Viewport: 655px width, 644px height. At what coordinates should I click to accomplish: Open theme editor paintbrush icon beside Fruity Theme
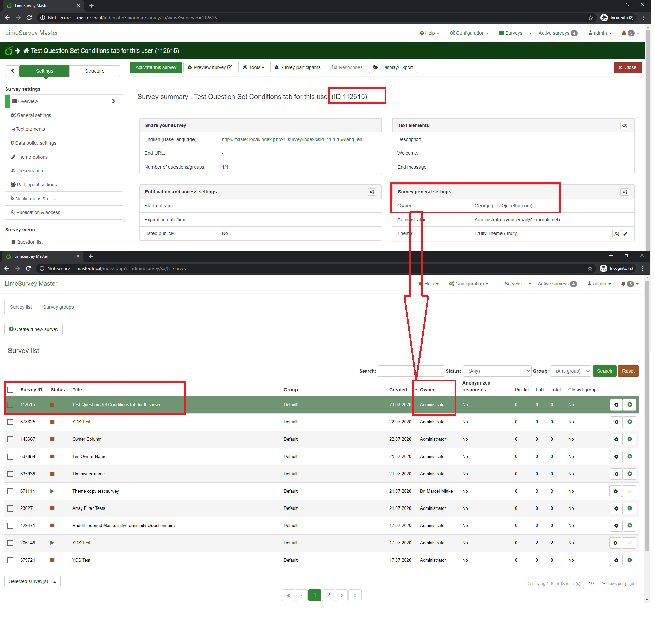[626, 234]
